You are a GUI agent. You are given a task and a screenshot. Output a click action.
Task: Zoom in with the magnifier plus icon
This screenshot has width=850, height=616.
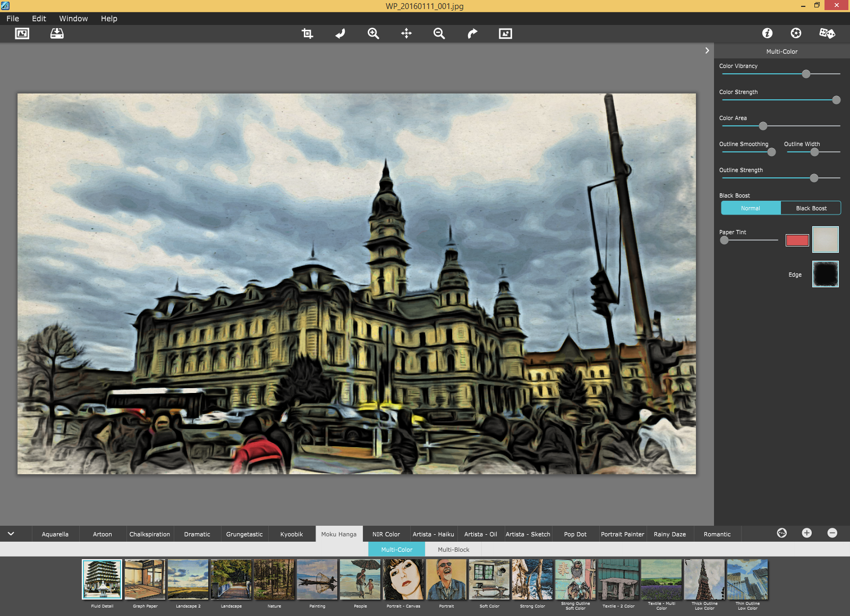[373, 33]
